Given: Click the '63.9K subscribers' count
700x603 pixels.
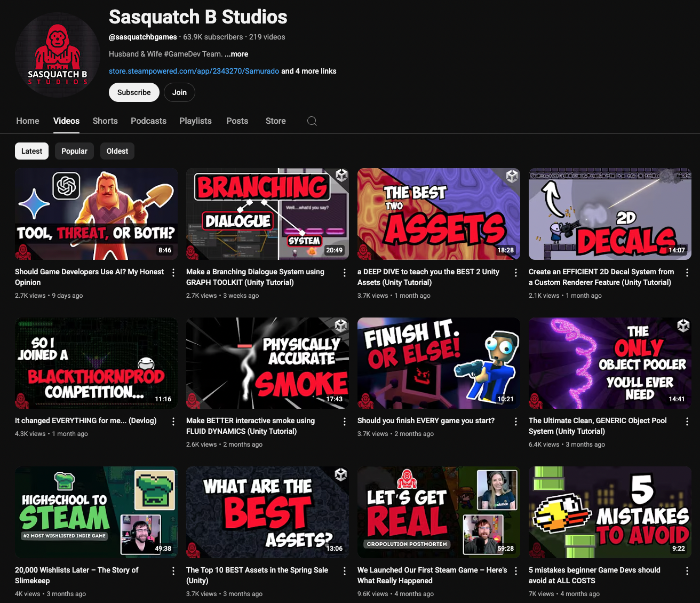Looking at the screenshot, I should pyautogui.click(x=213, y=37).
